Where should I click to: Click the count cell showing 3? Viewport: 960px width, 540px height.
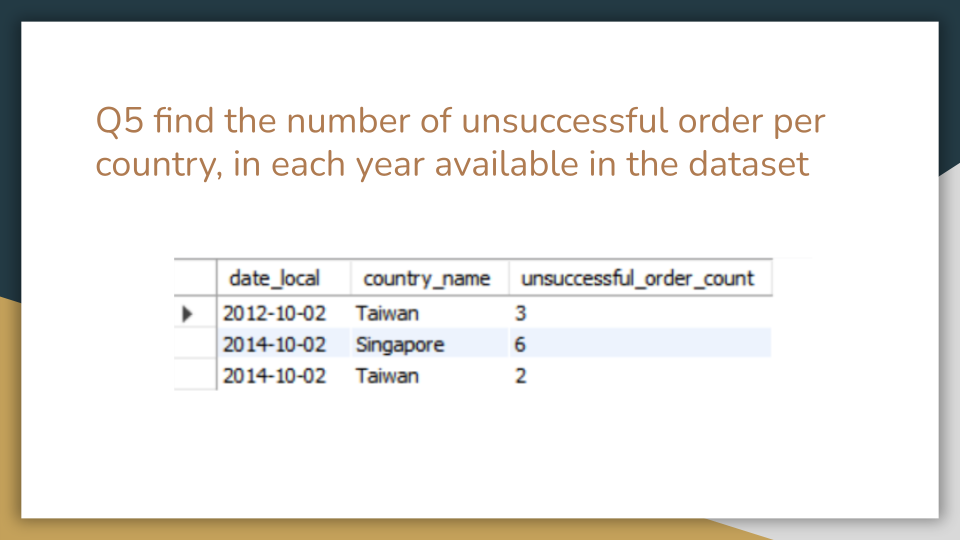[x=640, y=313]
